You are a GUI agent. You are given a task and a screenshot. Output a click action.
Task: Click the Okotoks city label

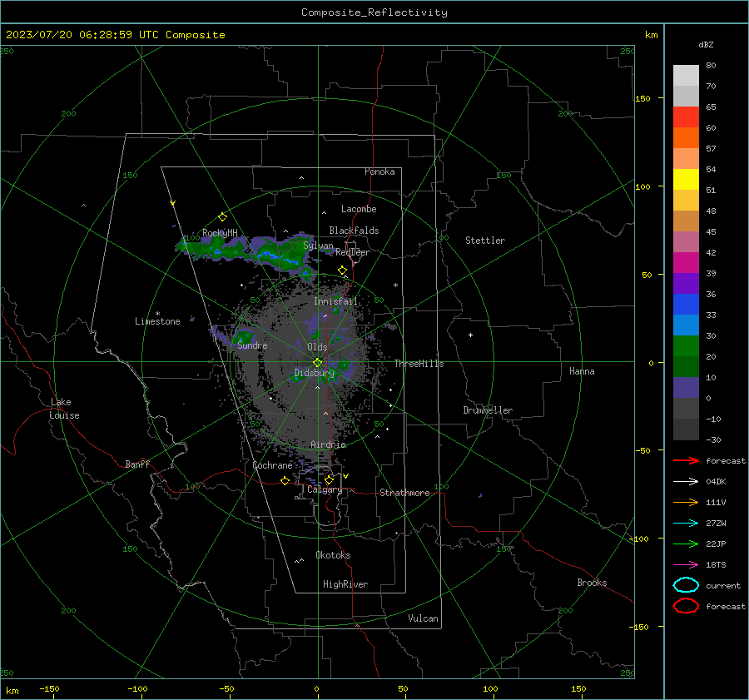[333, 555]
